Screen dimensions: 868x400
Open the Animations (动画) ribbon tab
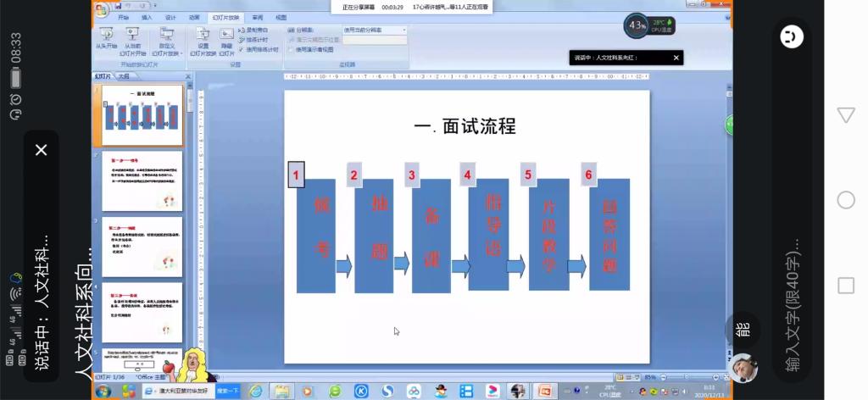[194, 17]
